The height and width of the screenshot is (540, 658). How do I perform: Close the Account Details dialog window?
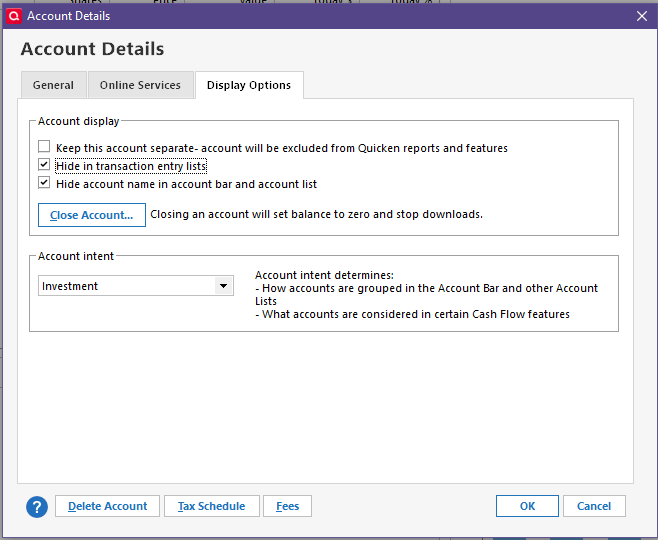(642, 16)
